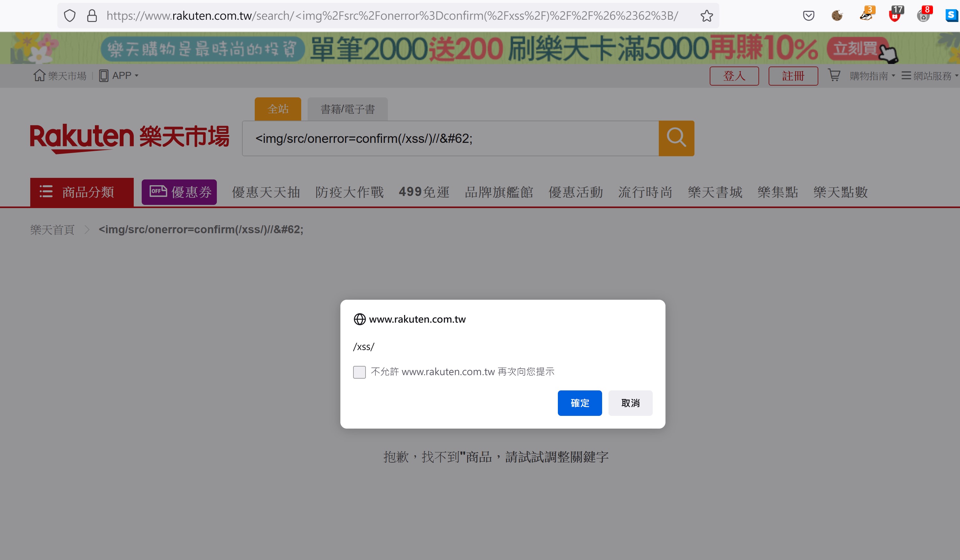Click the 樂天首頁 breadcrumb link

53,229
